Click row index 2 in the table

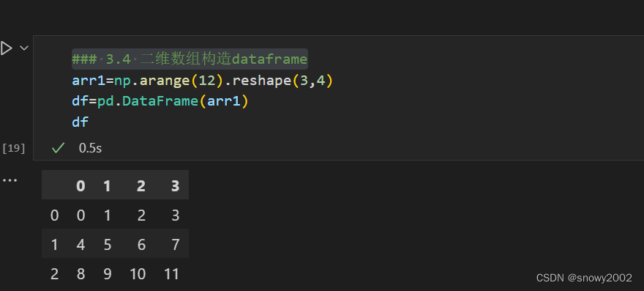point(54,274)
